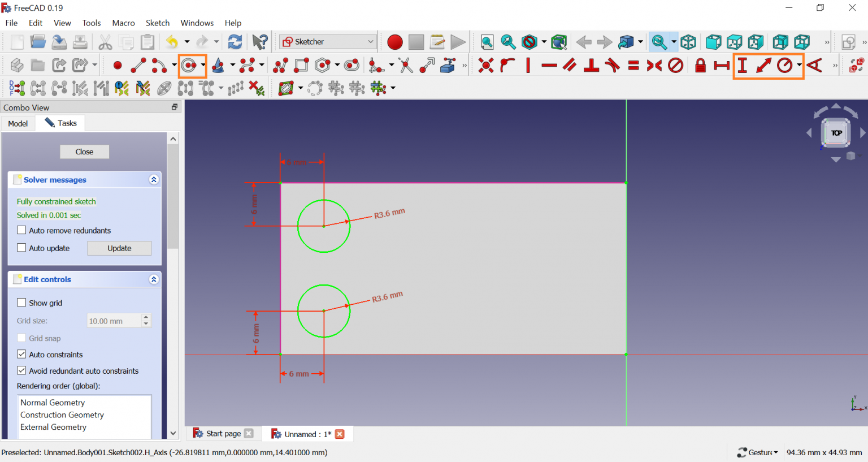Viewport: 868px width, 462px height.
Task: Click the Constrain Equal icon
Action: 633,66
